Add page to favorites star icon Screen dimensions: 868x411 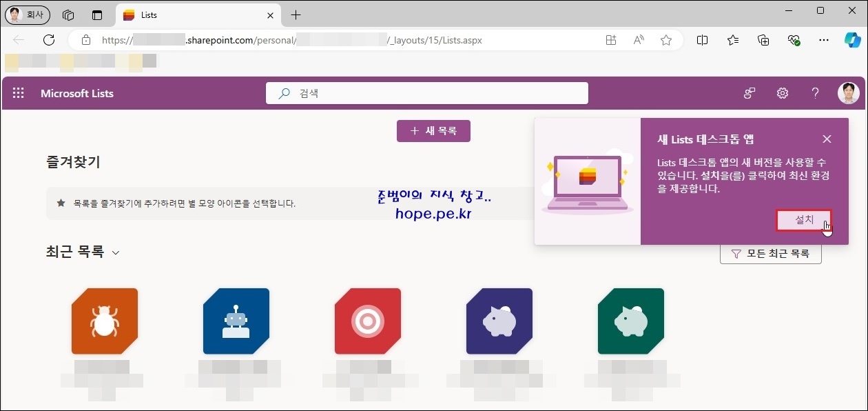pyautogui.click(x=666, y=40)
